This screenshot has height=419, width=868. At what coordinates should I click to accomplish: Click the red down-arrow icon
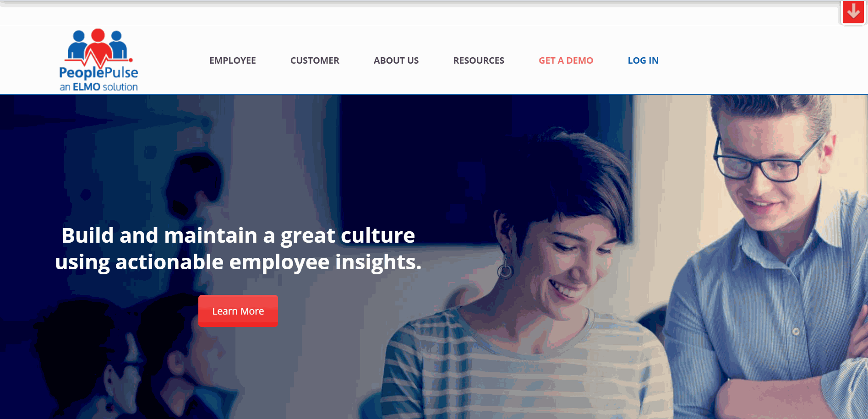click(x=853, y=12)
